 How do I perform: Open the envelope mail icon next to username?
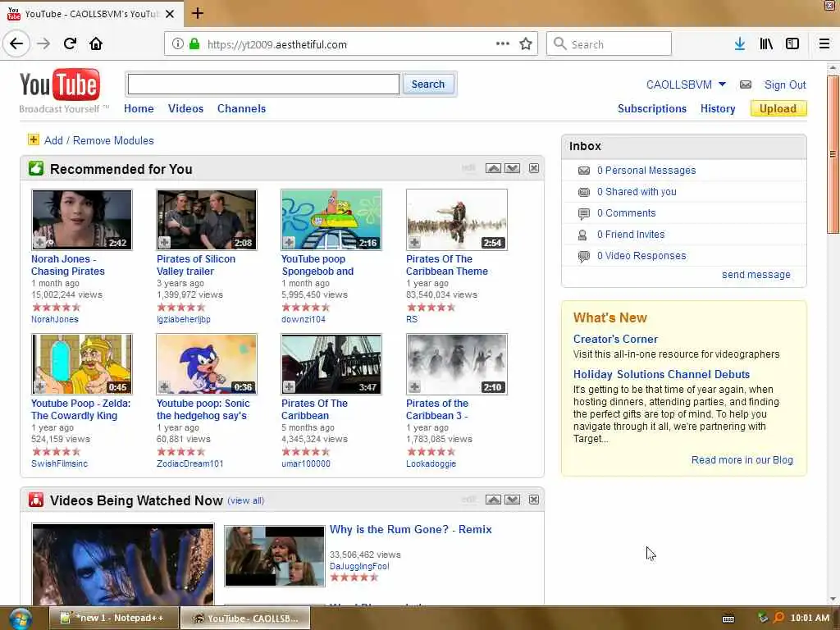(745, 84)
